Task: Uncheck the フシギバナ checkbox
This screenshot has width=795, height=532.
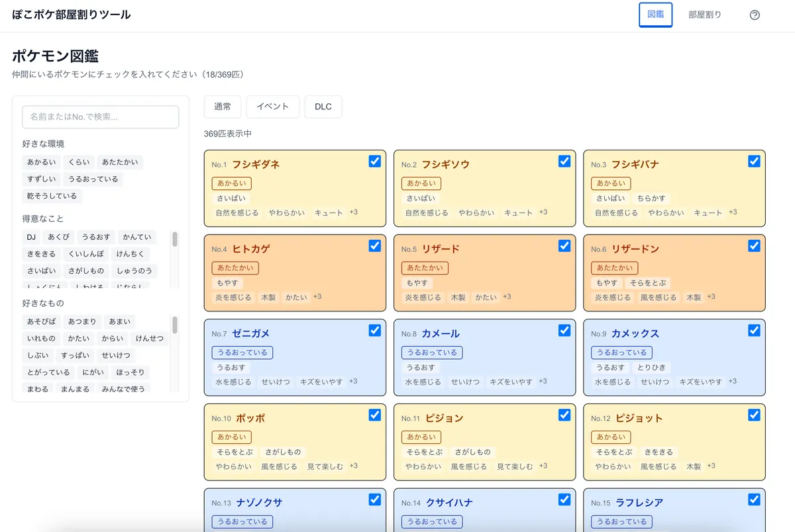Action: [754, 161]
